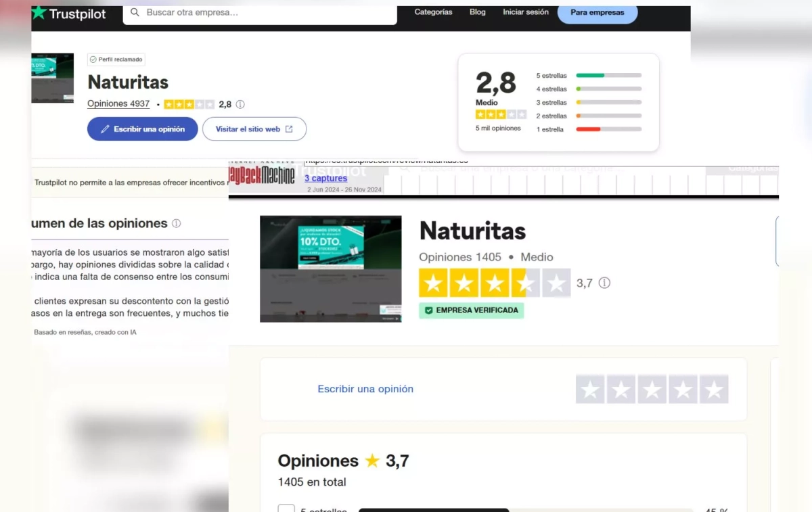812x512 pixels.
Task: Click Visitar el sitio web button
Action: coord(254,129)
